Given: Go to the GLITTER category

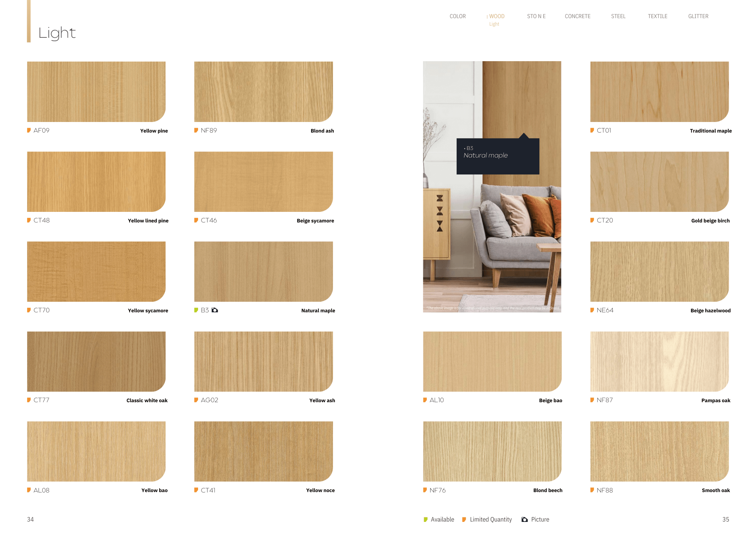Looking at the screenshot, I should click(698, 16).
